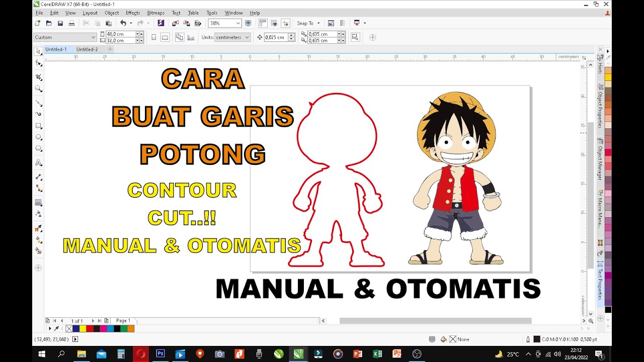Click the Export icon in toolbar
The width and height of the screenshot is (644, 362).
187,23
